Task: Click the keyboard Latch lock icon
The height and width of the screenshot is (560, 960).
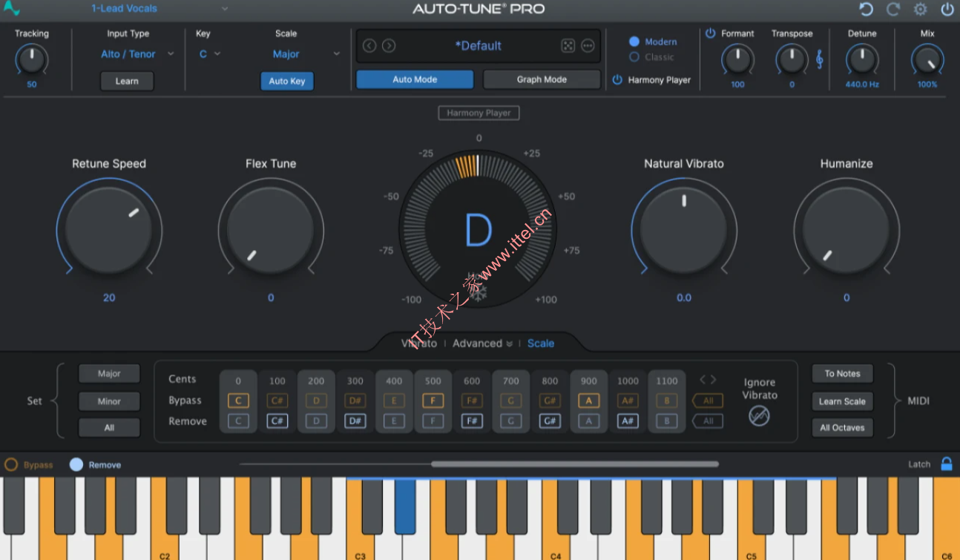Action: [x=947, y=464]
